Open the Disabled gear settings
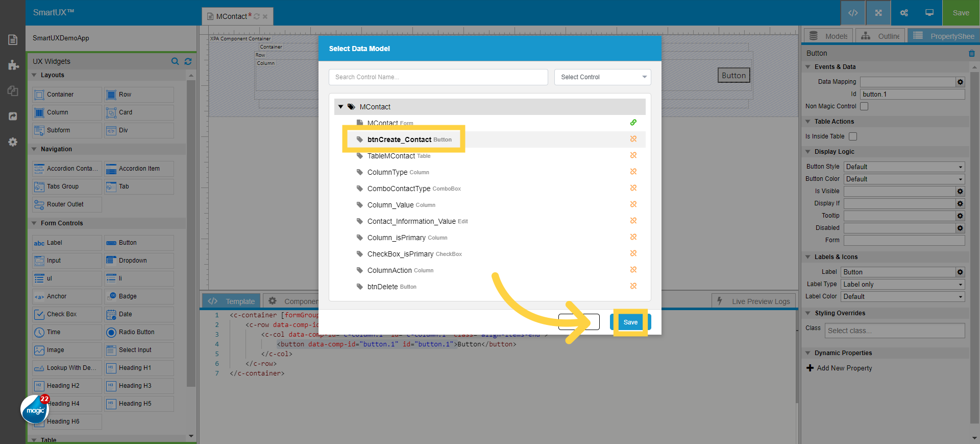This screenshot has height=444, width=980. pyautogui.click(x=960, y=228)
